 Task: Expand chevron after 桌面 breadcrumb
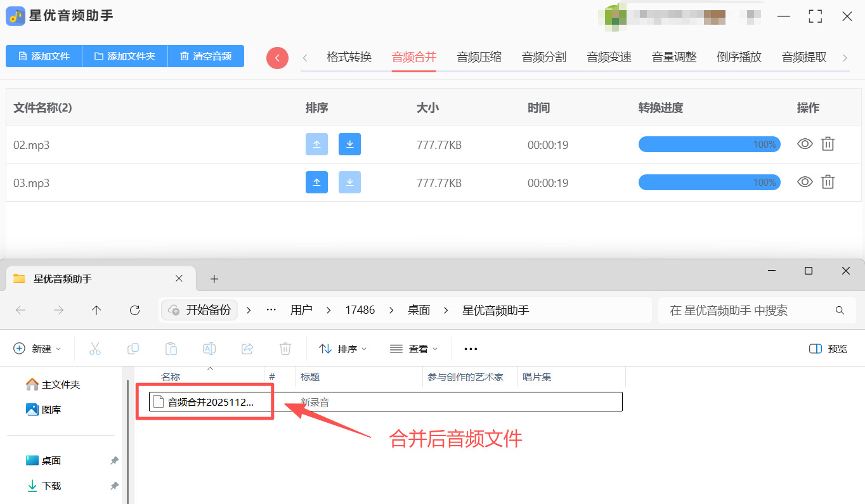click(446, 310)
